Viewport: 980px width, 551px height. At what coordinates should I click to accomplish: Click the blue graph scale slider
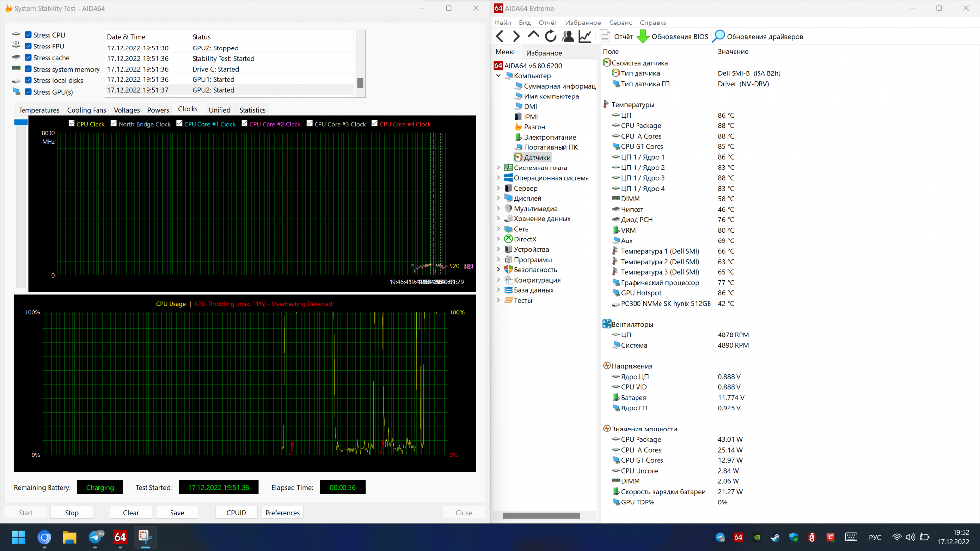pyautogui.click(x=21, y=122)
